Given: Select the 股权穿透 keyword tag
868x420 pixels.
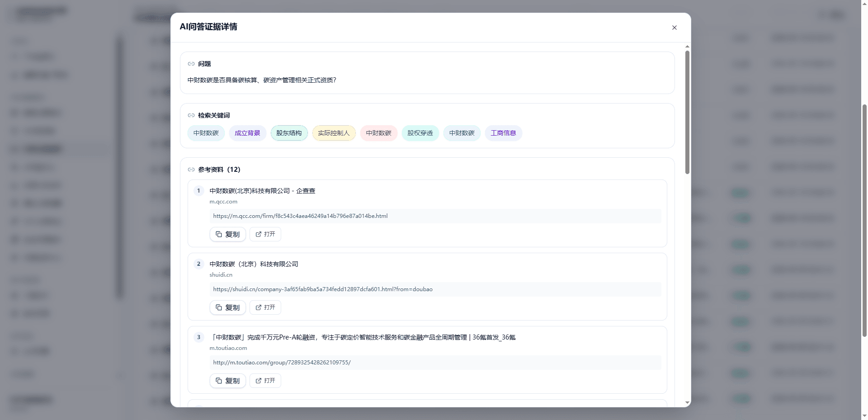Looking at the screenshot, I should 420,133.
